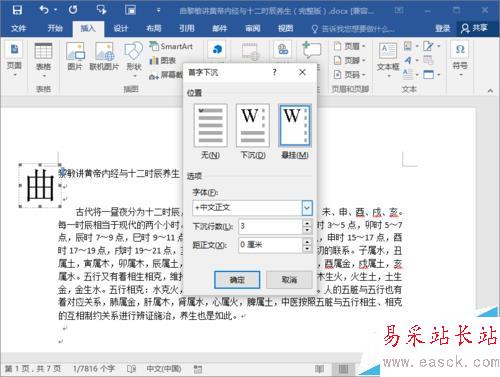Increase 下沉行数 with the up spinner
The height and width of the screenshot is (377, 500).
pyautogui.click(x=307, y=223)
